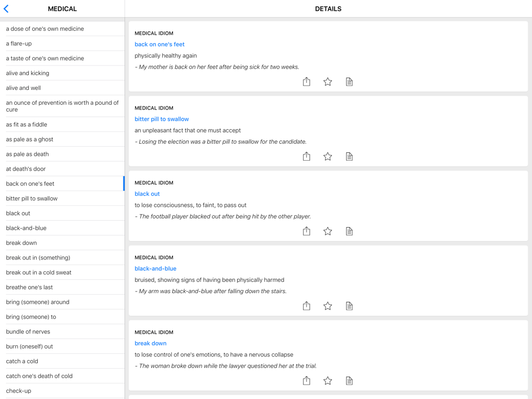Open the blue 'black-and-blue' heading link
Viewport: 532px width, 399px height.
[155, 268]
